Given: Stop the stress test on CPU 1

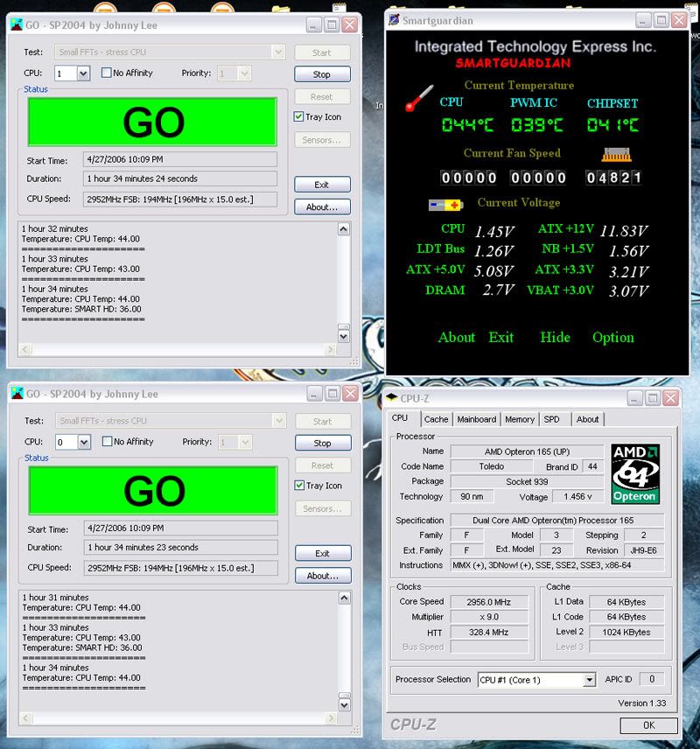Looking at the screenshot, I should click(x=322, y=74).
